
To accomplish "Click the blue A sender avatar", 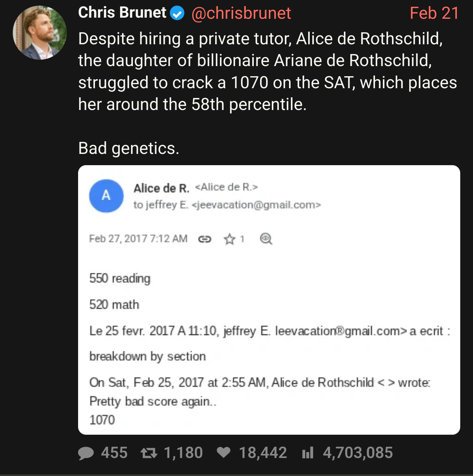I will click(106, 196).
